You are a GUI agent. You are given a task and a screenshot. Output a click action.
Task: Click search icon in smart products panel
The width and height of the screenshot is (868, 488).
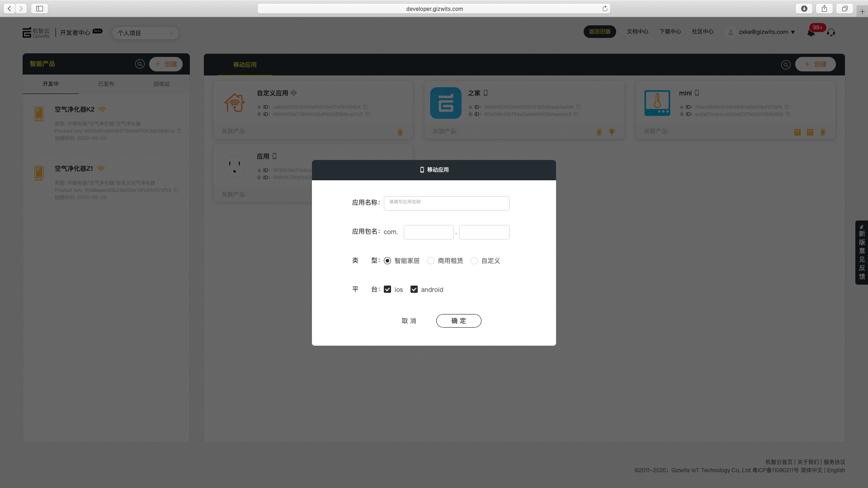tap(140, 64)
